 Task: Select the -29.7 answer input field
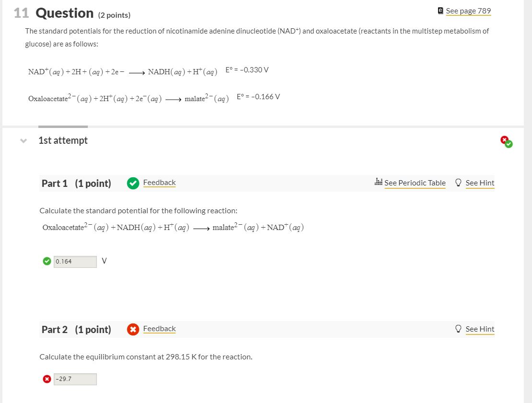tap(75, 379)
